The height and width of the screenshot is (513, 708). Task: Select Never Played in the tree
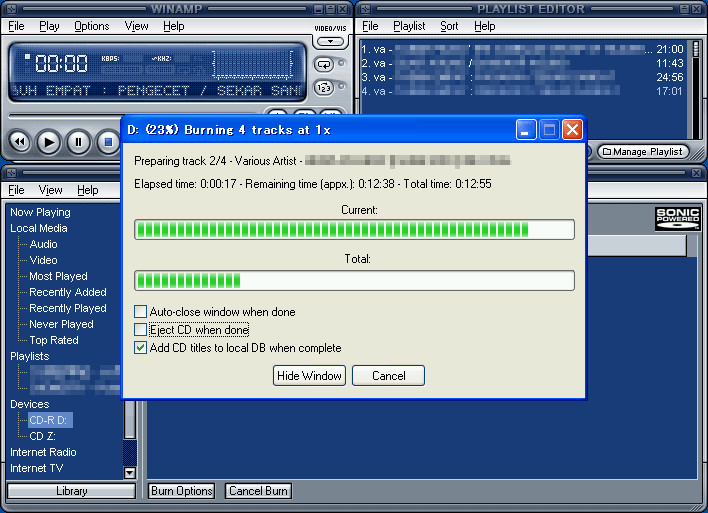[x=61, y=324]
